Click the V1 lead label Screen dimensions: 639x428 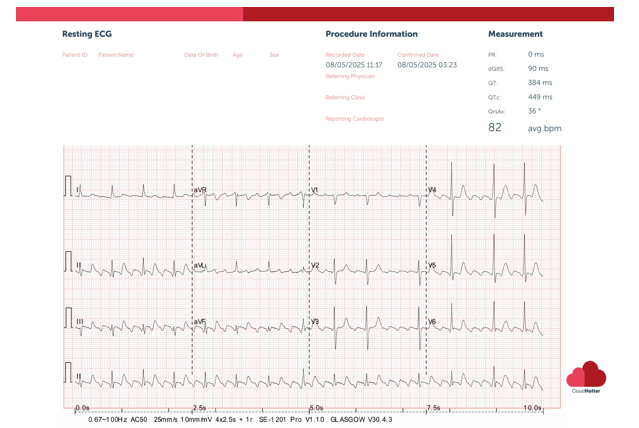pos(315,189)
